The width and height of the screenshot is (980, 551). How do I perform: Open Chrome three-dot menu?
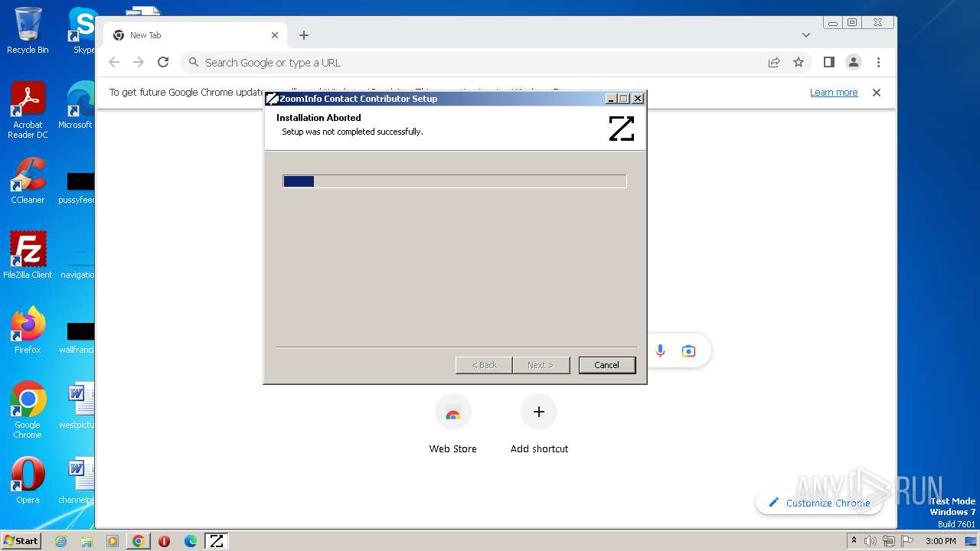tap(878, 63)
